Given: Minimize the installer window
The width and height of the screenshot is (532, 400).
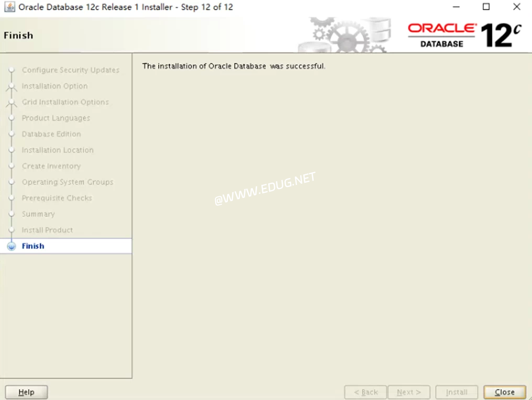Looking at the screenshot, I should click(456, 7).
